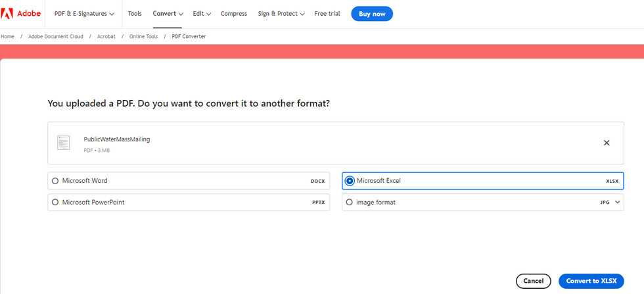Open the Free trial link
644x294 pixels.
327,14
